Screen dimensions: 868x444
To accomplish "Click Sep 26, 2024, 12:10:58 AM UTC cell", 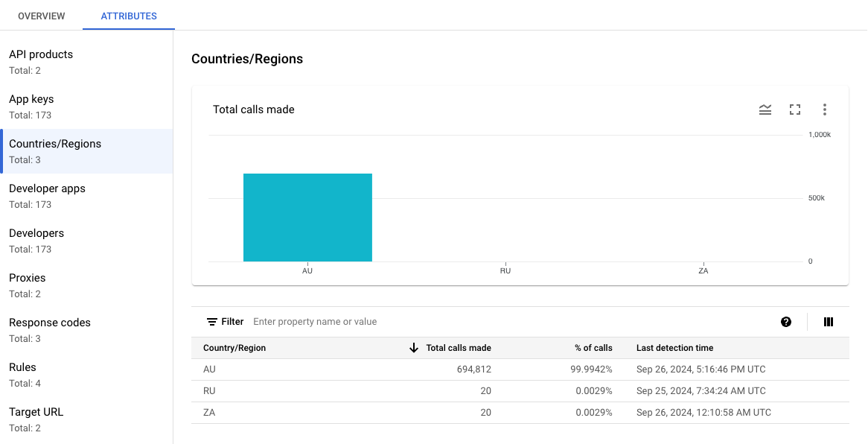I will tap(703, 413).
